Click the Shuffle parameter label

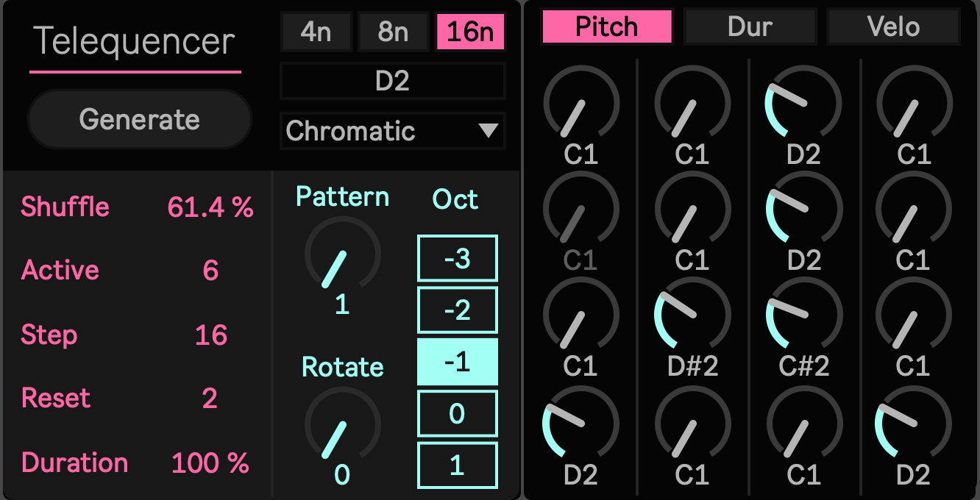point(65,207)
